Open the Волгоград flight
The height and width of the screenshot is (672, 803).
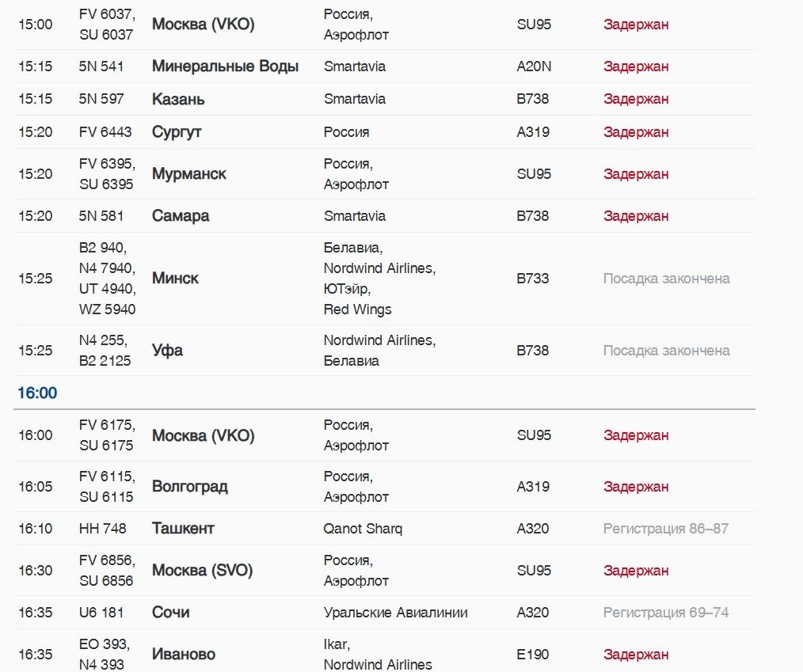[190, 487]
